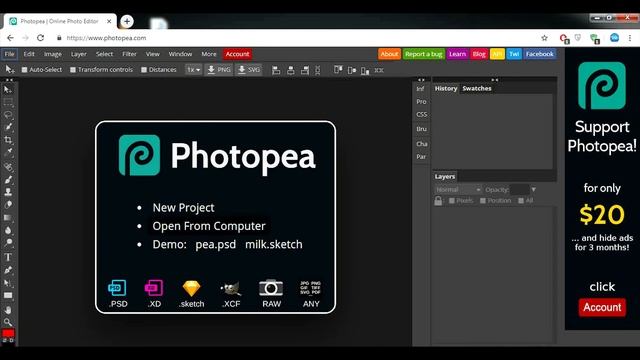
Task: Click Open From Computer
Action: click(209, 226)
